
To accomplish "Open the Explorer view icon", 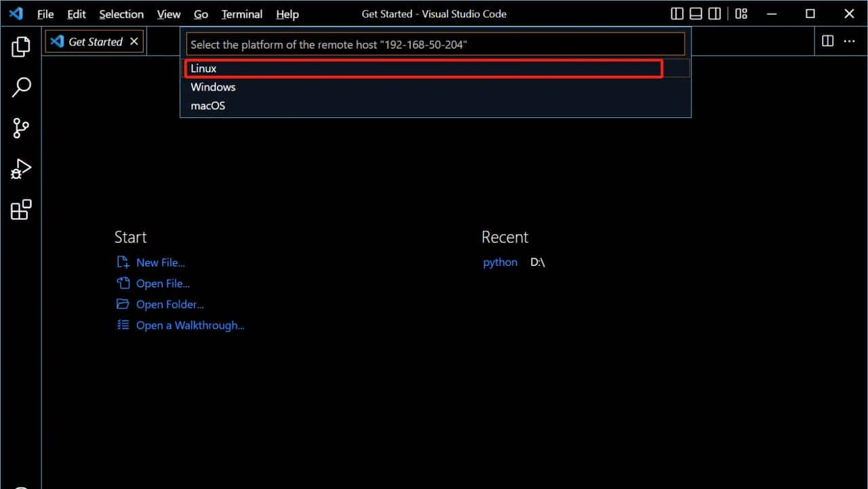I will [21, 46].
